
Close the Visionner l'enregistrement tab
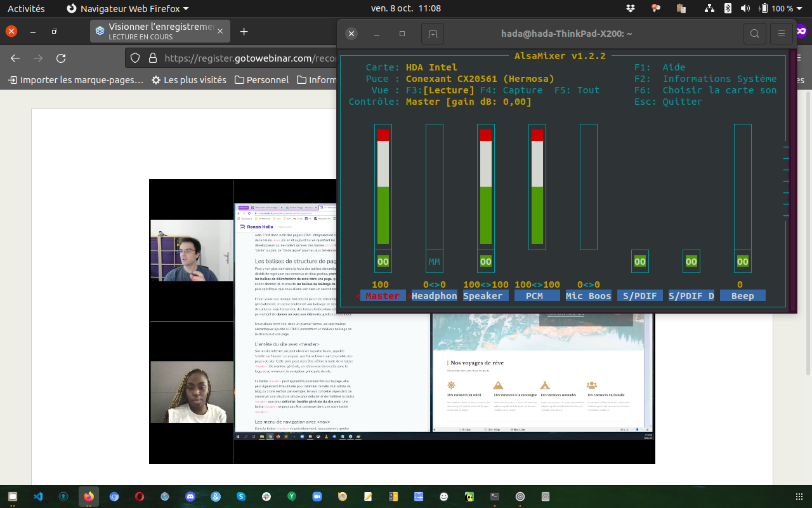[220, 31]
